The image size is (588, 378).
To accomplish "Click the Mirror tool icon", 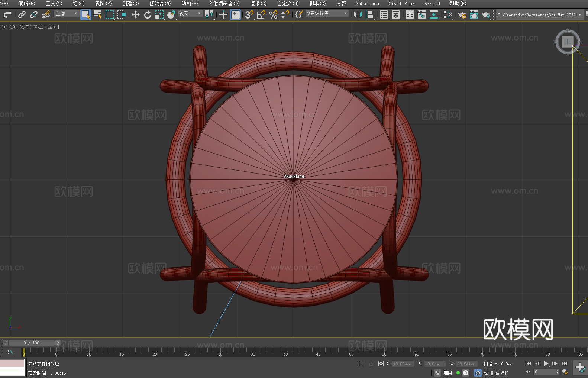I will [x=358, y=14].
